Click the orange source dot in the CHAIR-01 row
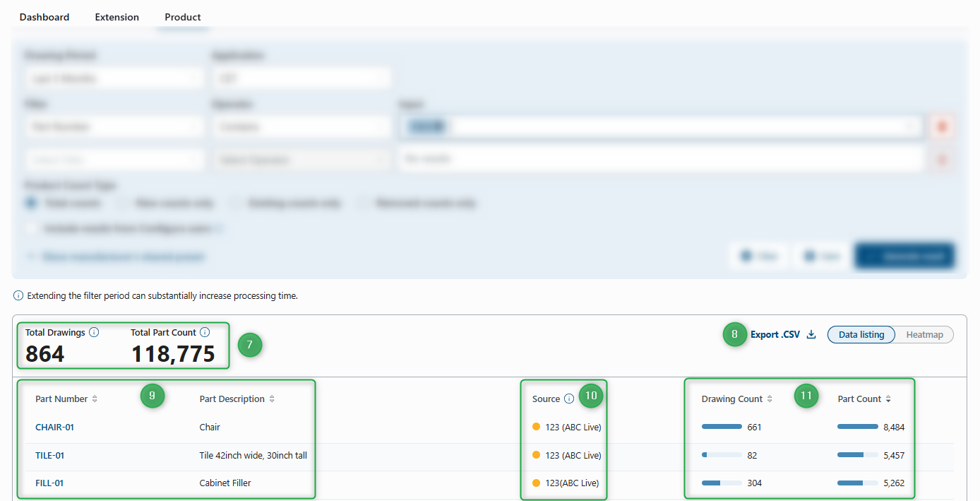This screenshot has height=501, width=980. 537,427
